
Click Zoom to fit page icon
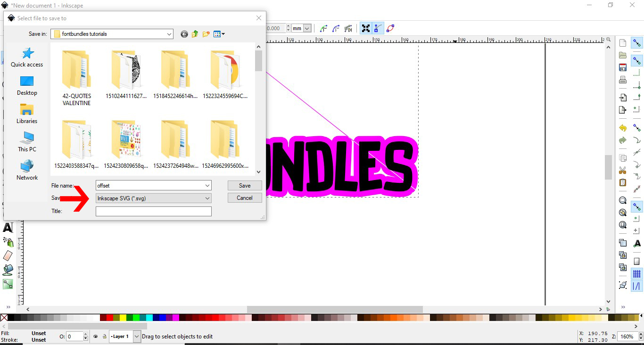click(x=623, y=225)
